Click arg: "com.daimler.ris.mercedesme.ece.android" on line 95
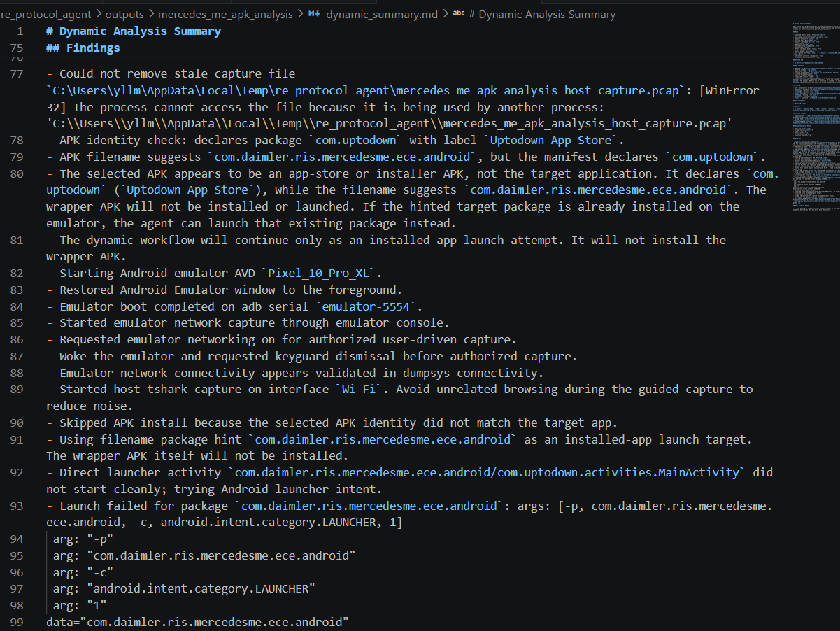Image resolution: width=840 pixels, height=631 pixels. (204, 555)
